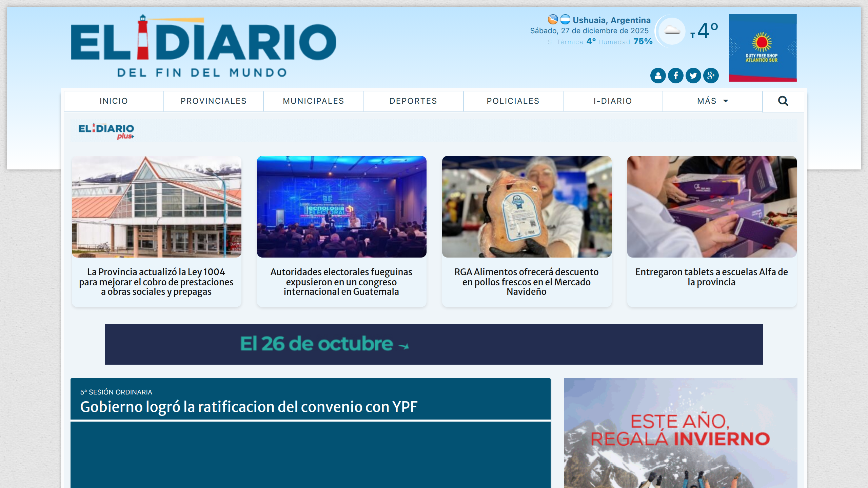Open the article about YPF convenio ratification

click(249, 407)
